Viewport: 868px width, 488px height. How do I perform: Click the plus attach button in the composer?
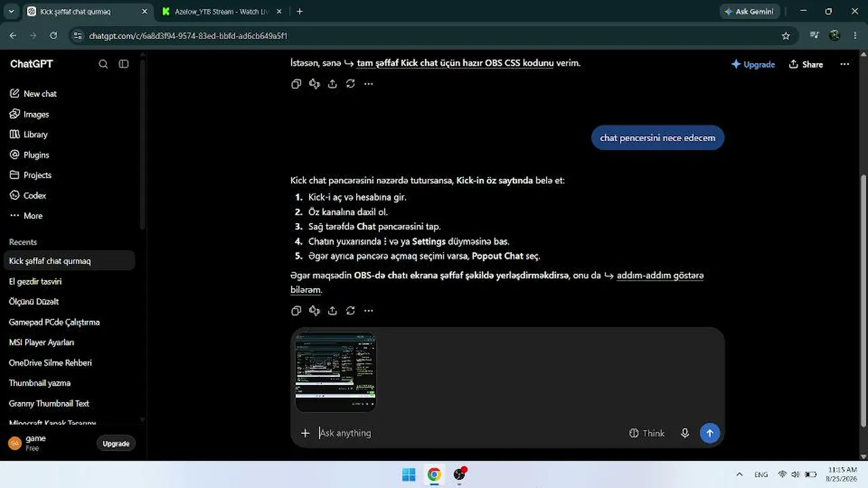click(305, 433)
